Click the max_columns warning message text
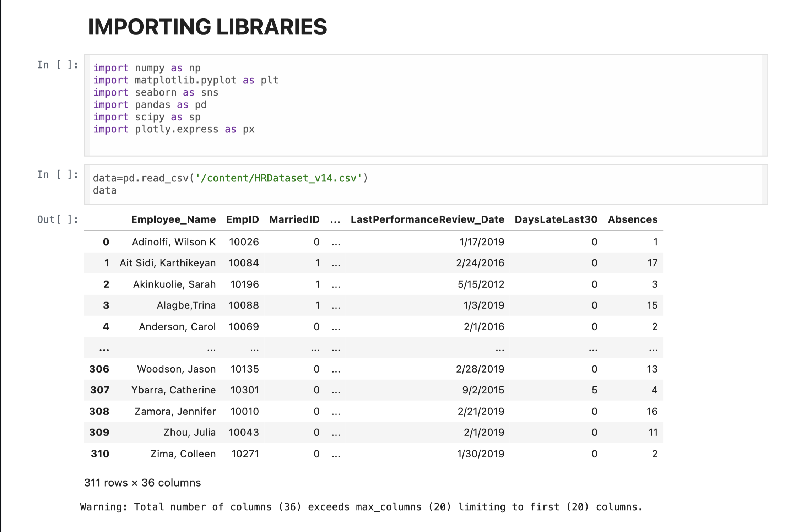The height and width of the screenshot is (532, 785). [361, 507]
